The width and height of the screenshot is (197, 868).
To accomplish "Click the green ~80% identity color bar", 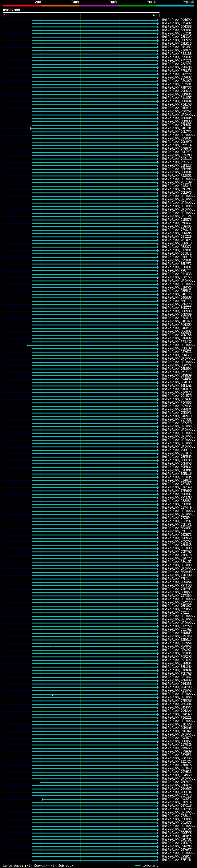I will 137,6.
